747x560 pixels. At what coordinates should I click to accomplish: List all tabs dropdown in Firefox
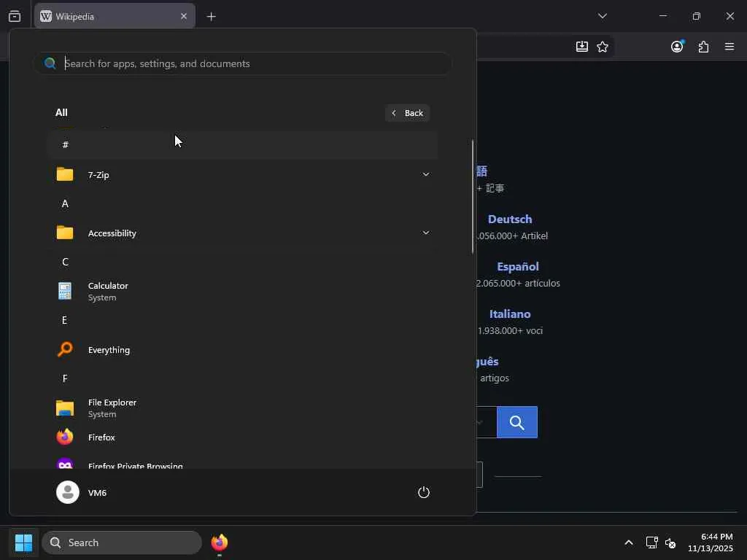602,16
